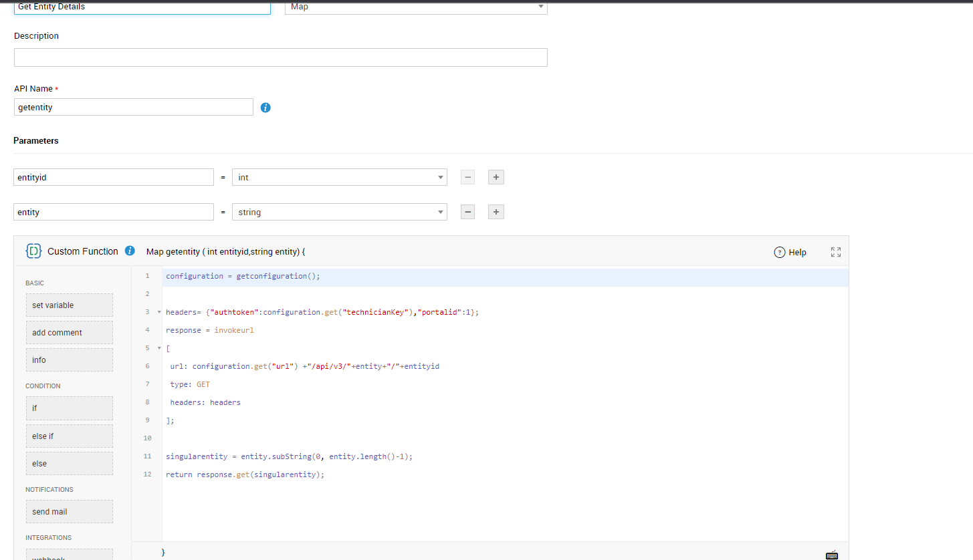The width and height of the screenshot is (973, 560).
Task: Add a parameter after entity row
Action: coord(496,212)
